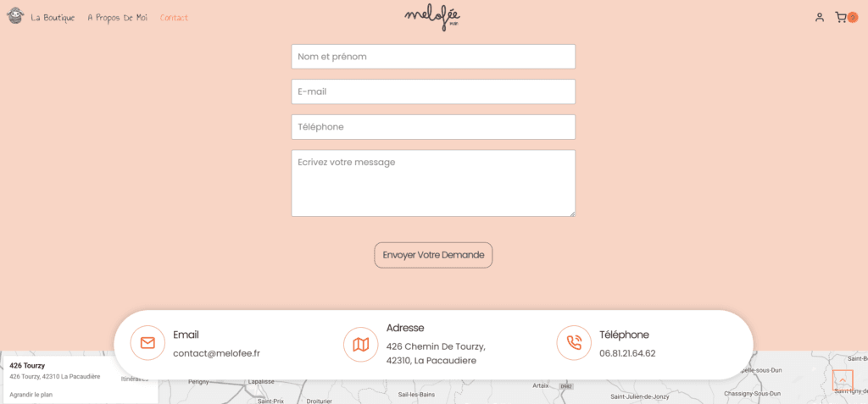Open La Boutique menu item

tap(53, 18)
